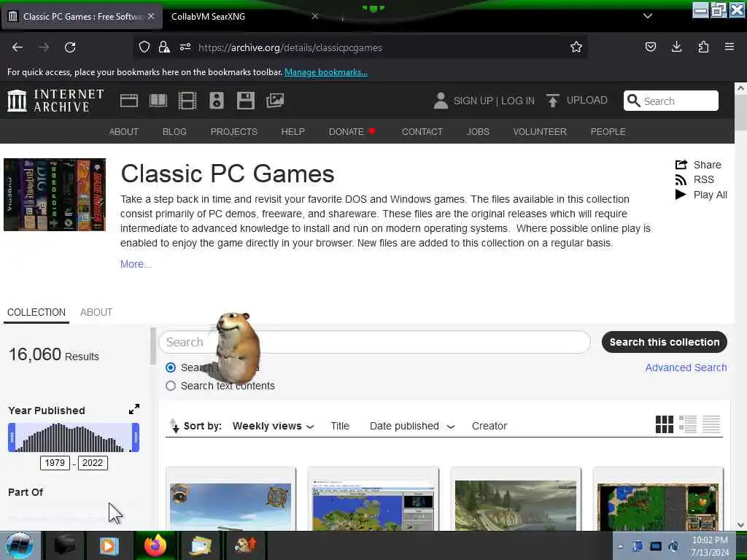Show hidden system tray icons
The image size is (747, 560).
pyautogui.click(x=620, y=546)
